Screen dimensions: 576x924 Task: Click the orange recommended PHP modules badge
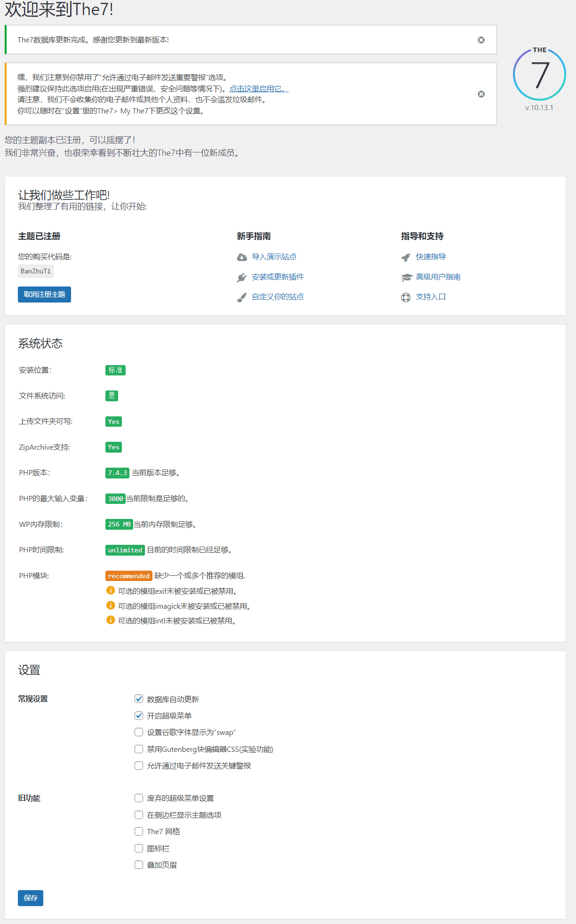(x=128, y=576)
